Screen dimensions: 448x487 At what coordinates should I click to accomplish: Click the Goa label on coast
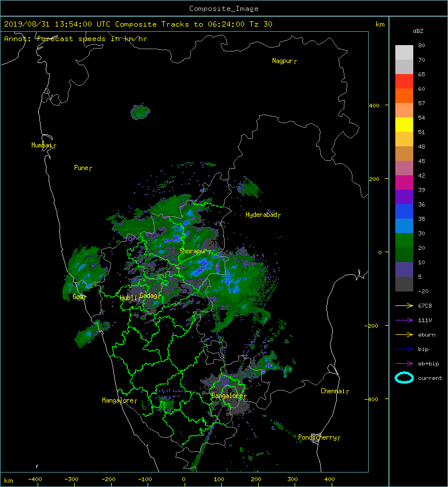(x=78, y=297)
